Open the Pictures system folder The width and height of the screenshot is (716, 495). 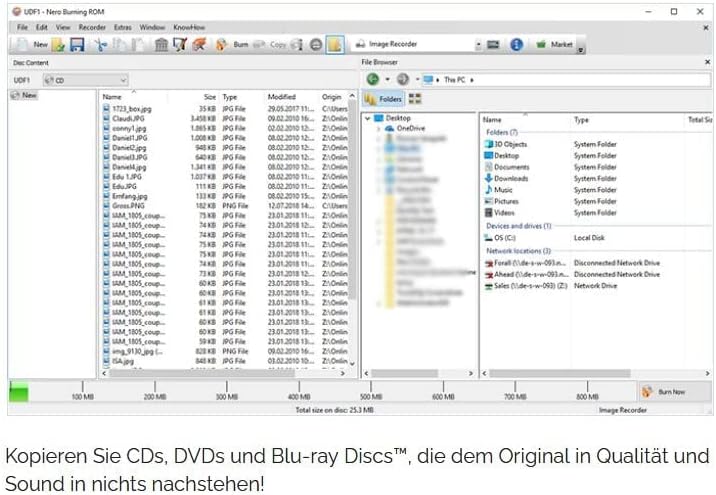pos(502,201)
